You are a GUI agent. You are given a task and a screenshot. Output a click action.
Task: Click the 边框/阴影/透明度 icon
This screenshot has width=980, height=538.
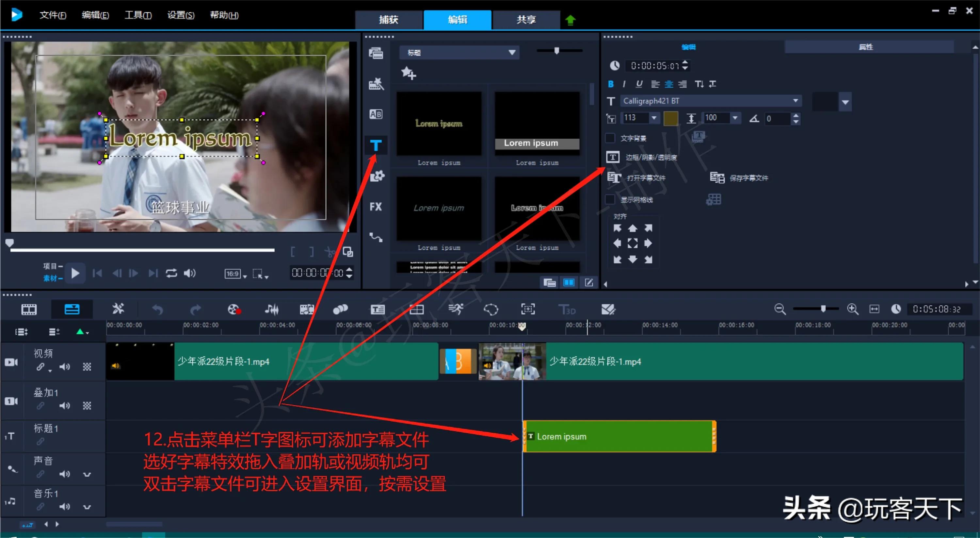pyautogui.click(x=613, y=157)
